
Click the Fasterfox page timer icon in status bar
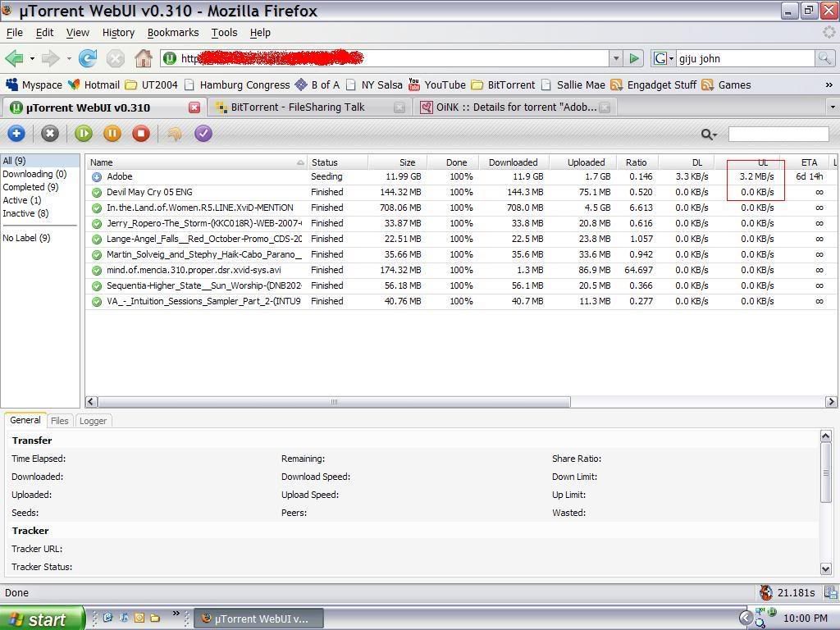coord(766,592)
